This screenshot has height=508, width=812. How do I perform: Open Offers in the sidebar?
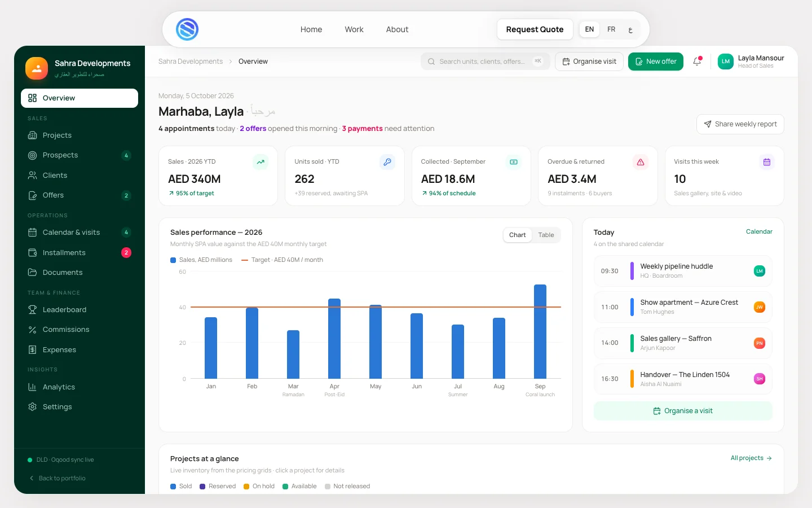tap(80, 195)
